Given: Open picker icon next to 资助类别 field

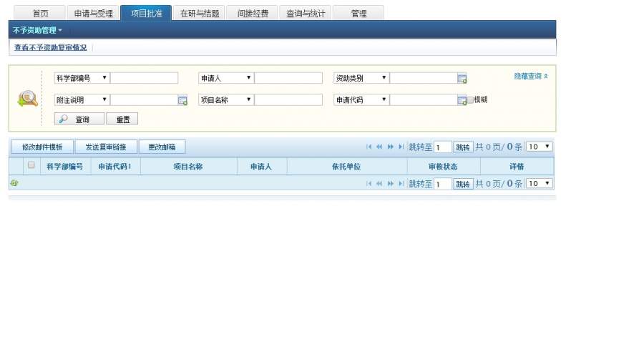Looking at the screenshot, I should coord(462,79).
